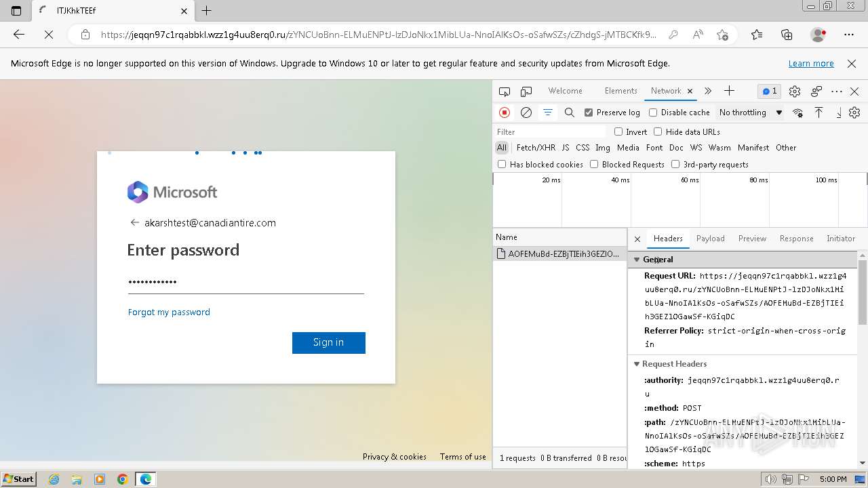Screen dimensions: 868x488
Task: Open the issues counter badge
Action: 769,91
